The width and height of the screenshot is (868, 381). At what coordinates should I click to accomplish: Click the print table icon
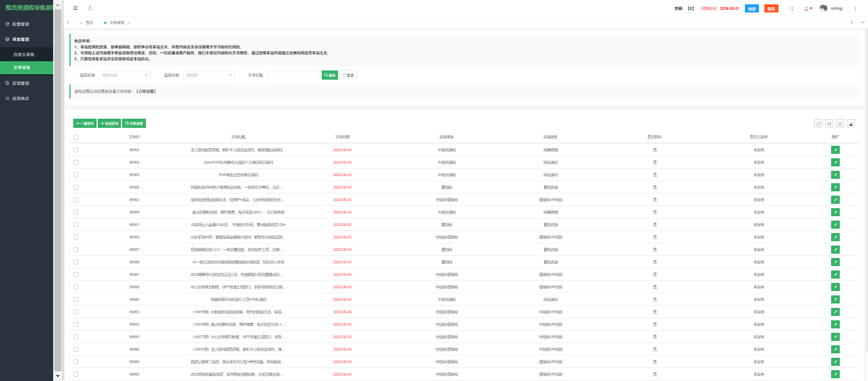point(840,124)
